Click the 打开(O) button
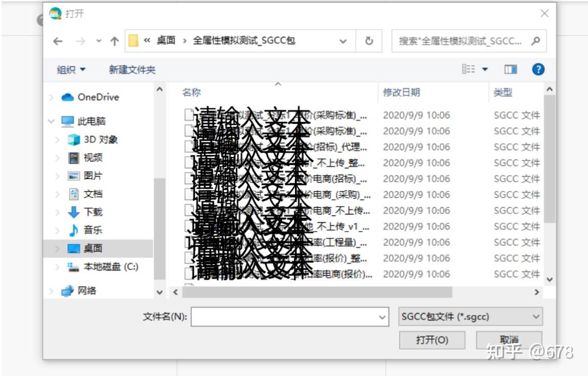 (x=432, y=340)
